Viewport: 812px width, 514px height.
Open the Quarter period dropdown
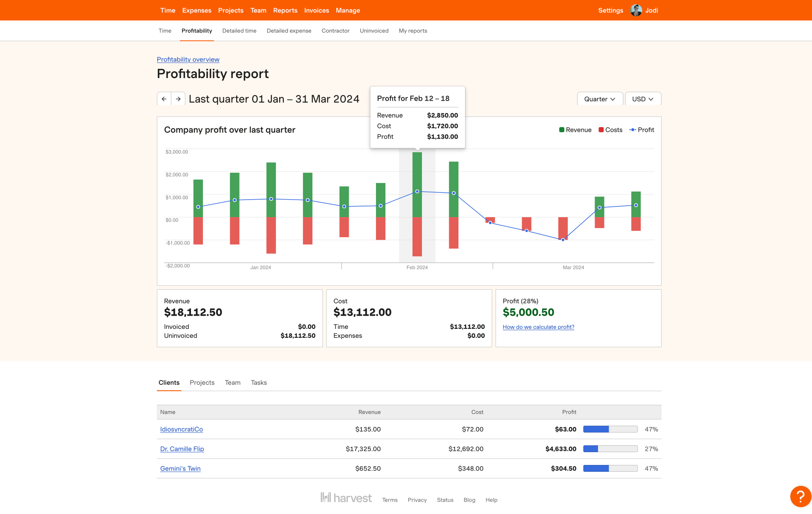pos(599,99)
